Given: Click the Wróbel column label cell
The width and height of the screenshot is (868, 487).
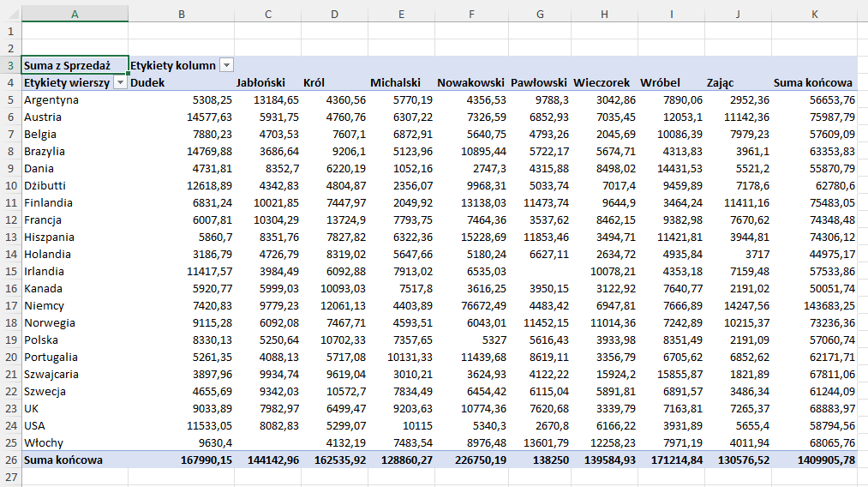Looking at the screenshot, I should 671,82.
